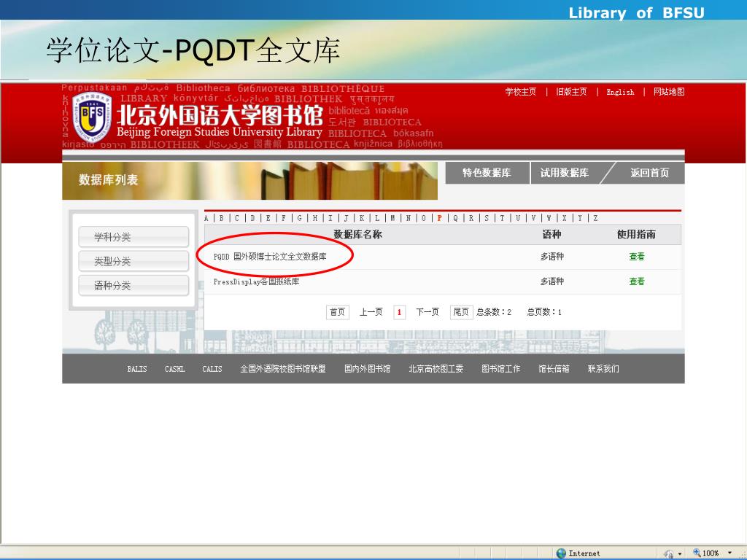Click the 返回首页 tab
This screenshot has height=560, width=747.
(649, 173)
